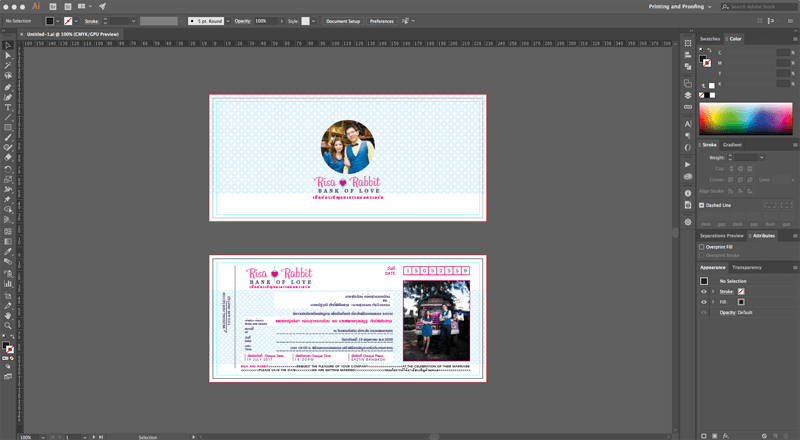Open the stroke color dropdown in control bar
The image size is (800, 440).
coord(76,21)
